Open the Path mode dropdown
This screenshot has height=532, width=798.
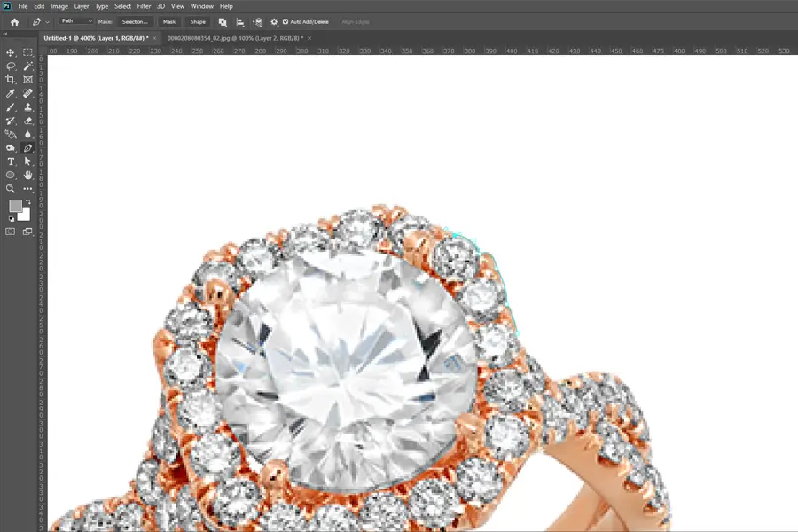pyautogui.click(x=76, y=21)
